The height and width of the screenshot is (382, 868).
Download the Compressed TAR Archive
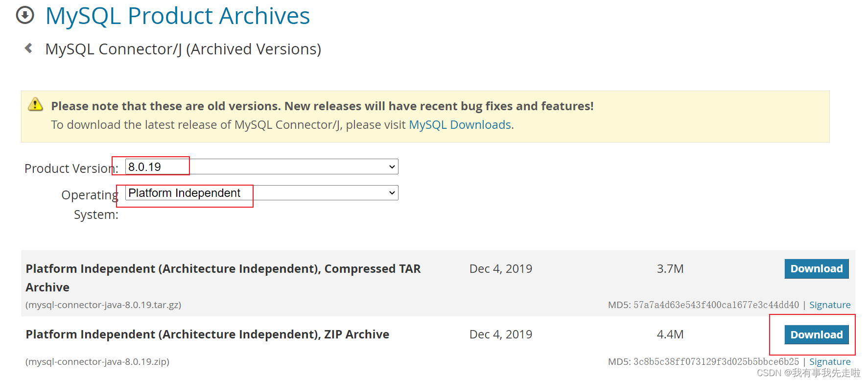pyautogui.click(x=816, y=268)
